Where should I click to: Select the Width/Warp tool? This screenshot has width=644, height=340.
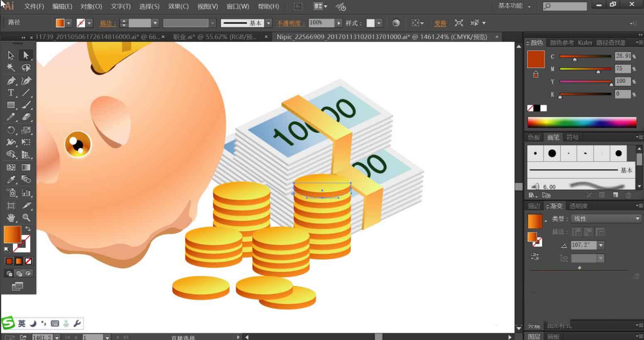click(11, 142)
